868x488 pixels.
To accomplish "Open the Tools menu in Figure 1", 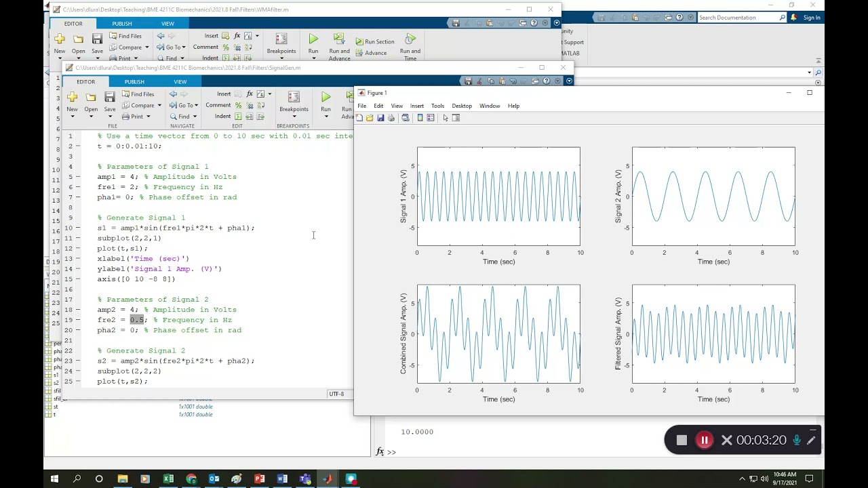I will point(437,106).
